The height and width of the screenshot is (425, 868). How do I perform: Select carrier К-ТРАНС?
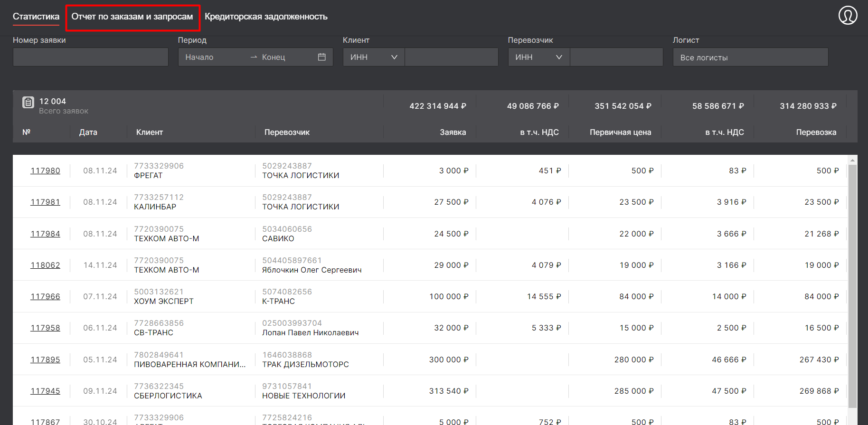coord(279,301)
